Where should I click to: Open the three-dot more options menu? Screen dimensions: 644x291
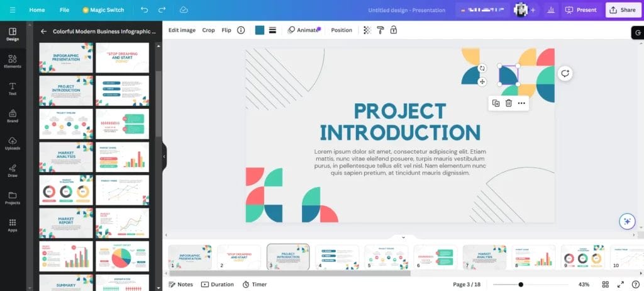point(521,103)
